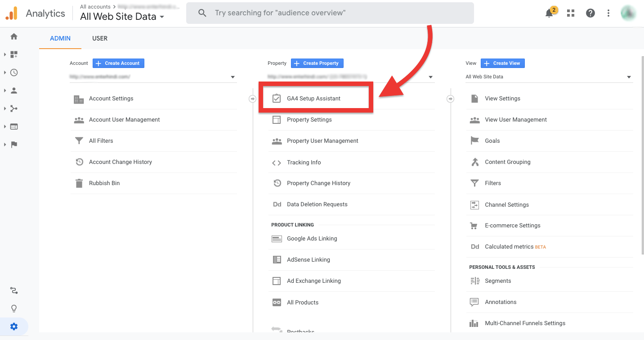Click the Discover lightbulb icon
Image resolution: width=644 pixels, height=340 pixels.
(x=14, y=308)
